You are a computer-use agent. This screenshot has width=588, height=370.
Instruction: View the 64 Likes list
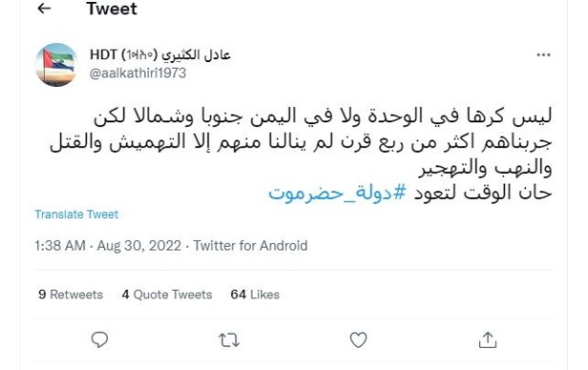255,295
